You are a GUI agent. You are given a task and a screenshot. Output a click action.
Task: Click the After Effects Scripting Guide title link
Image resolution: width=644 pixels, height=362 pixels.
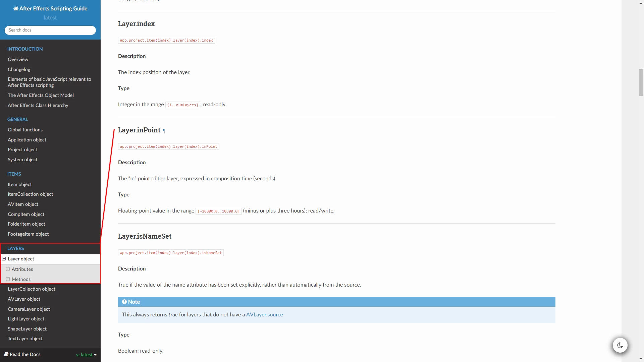point(53,9)
